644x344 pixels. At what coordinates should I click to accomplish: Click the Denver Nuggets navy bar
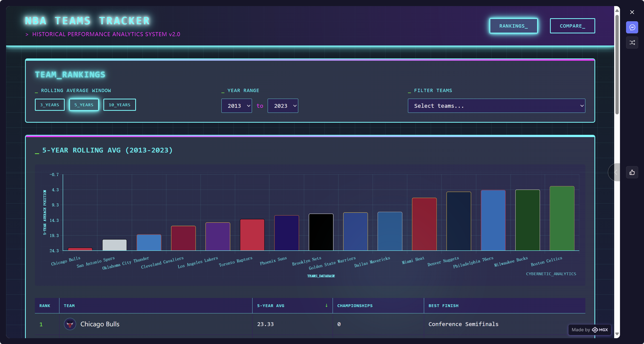point(459,221)
